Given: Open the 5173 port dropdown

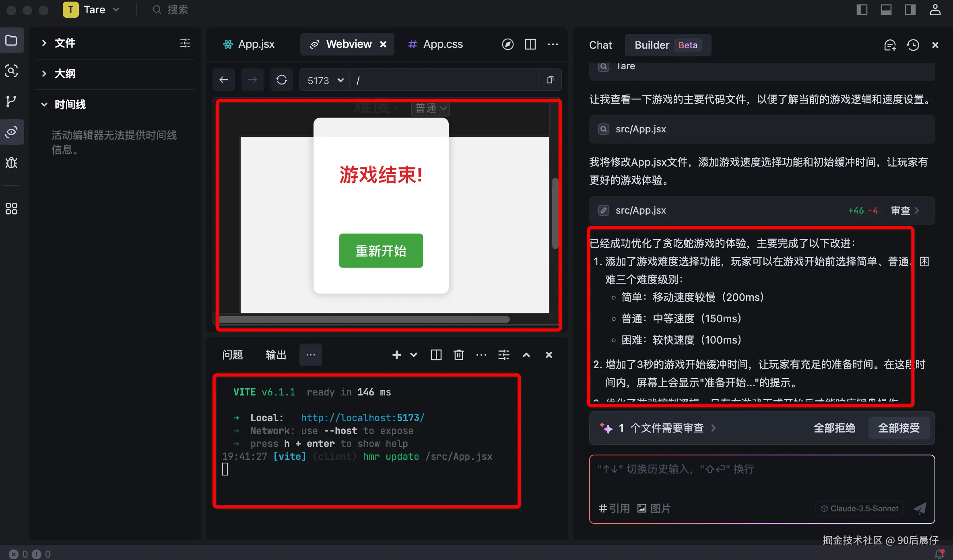Looking at the screenshot, I should [325, 80].
